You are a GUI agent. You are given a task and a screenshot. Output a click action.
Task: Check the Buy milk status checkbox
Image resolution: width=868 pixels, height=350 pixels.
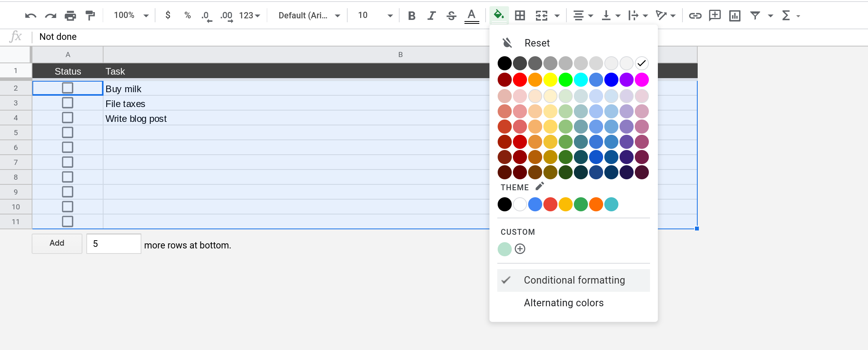tap(68, 88)
